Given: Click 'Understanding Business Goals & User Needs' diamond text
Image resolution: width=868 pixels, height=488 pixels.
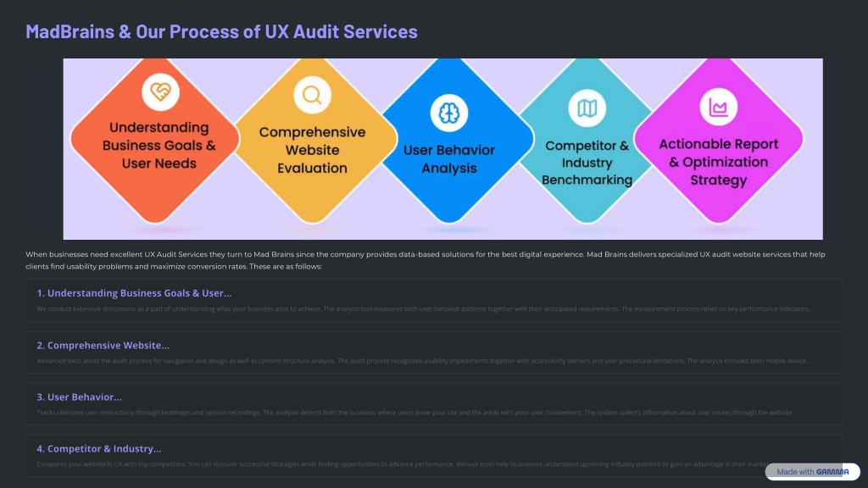Looking at the screenshot, I should coord(159,146).
